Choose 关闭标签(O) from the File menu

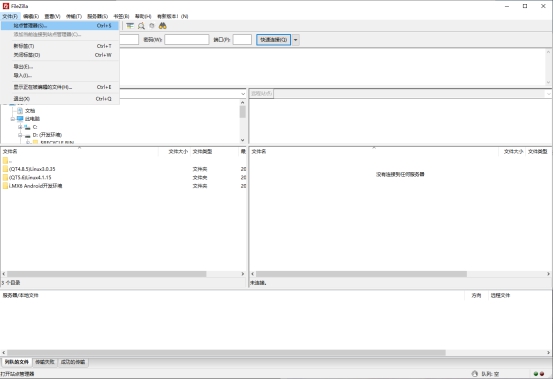(60, 55)
